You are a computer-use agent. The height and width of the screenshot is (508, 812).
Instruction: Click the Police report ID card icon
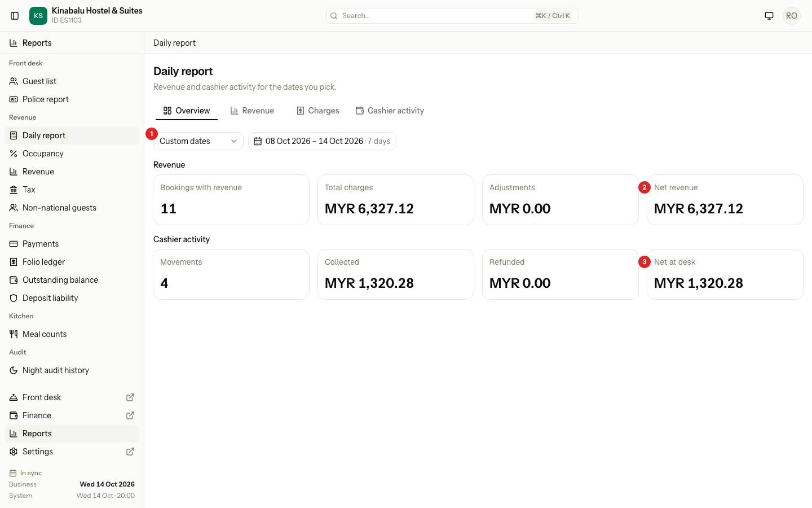[x=14, y=99]
